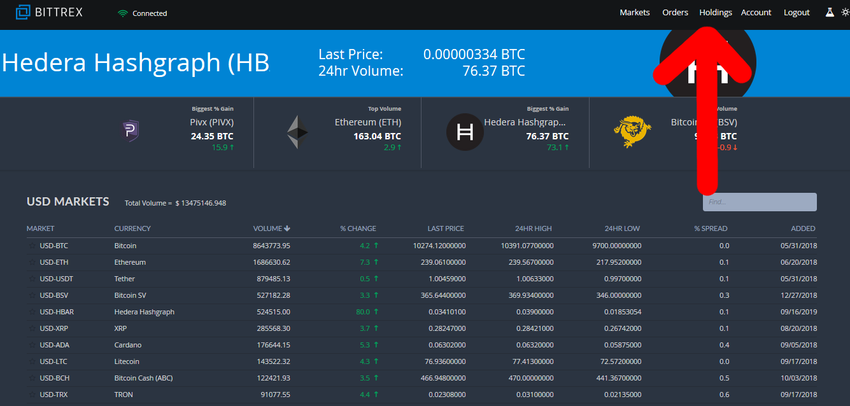Open the Orders menu item

[x=675, y=13]
